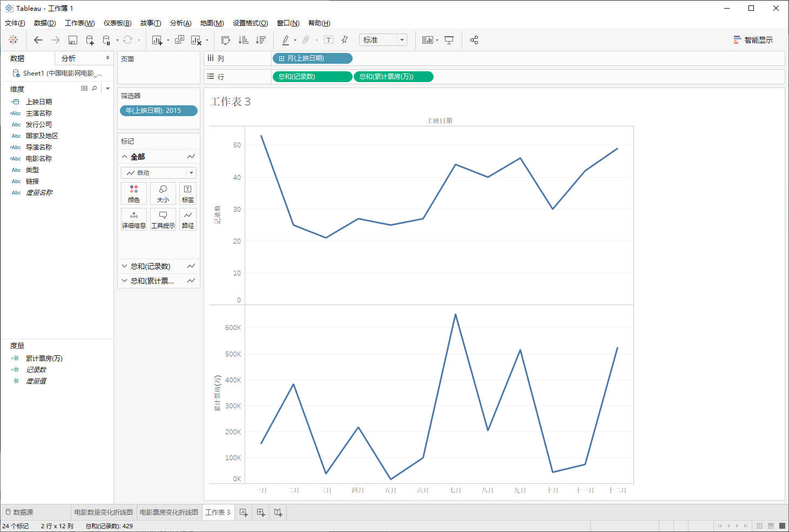Click the 月(上映日期) column pill
This screenshot has width=789, height=532.
[x=313, y=58]
